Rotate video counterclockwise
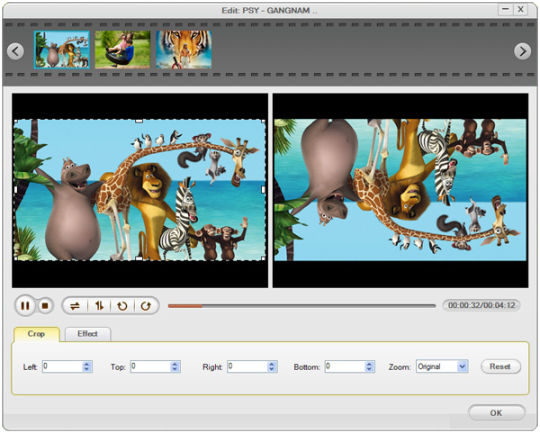The image size is (540, 434). tap(122, 306)
